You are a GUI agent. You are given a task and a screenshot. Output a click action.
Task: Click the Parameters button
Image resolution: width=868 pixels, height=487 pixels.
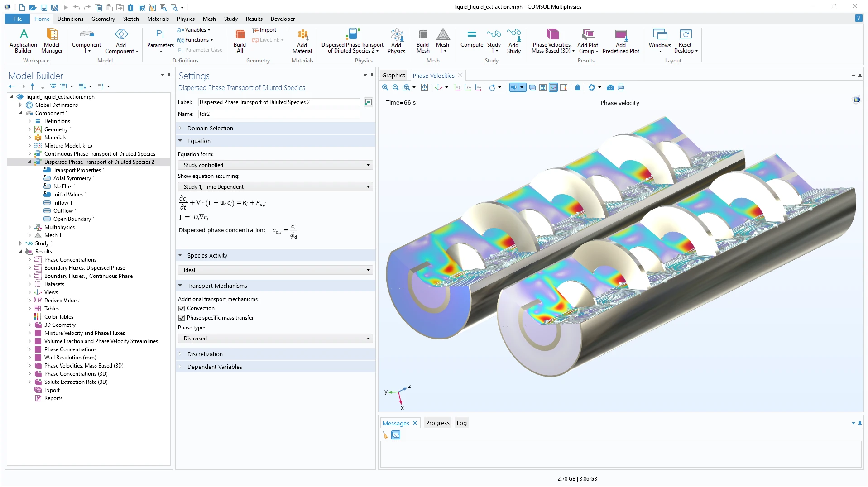160,40
